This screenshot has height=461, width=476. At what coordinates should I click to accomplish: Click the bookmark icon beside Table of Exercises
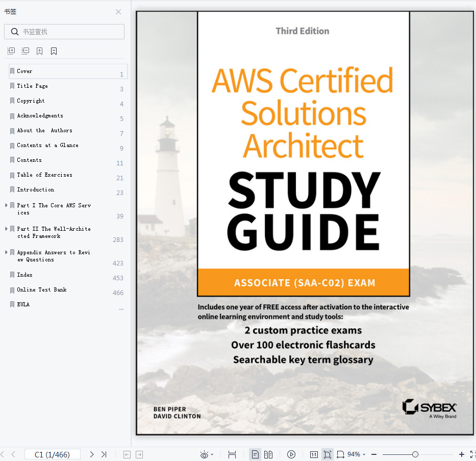[12, 175]
